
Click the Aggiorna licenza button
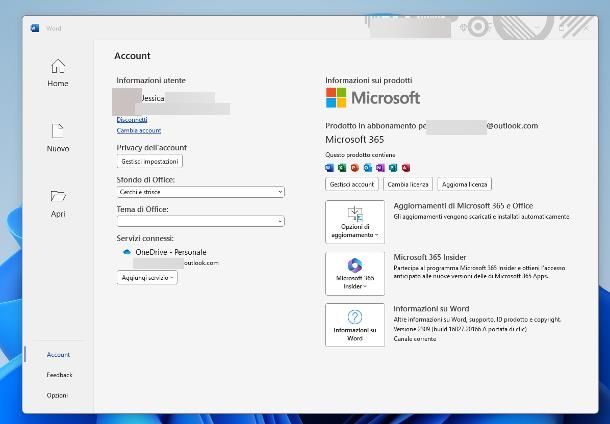click(465, 184)
